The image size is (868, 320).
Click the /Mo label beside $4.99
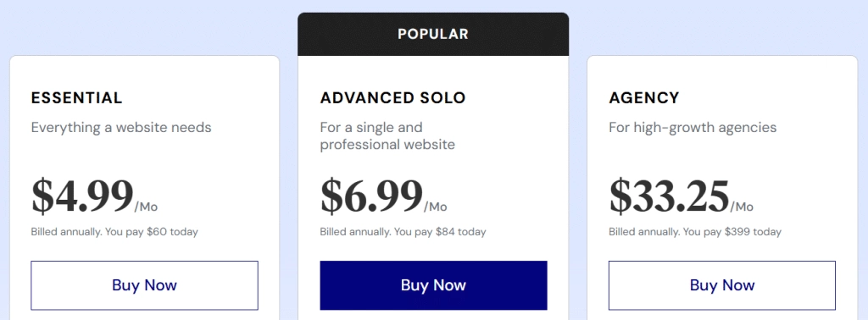(146, 207)
